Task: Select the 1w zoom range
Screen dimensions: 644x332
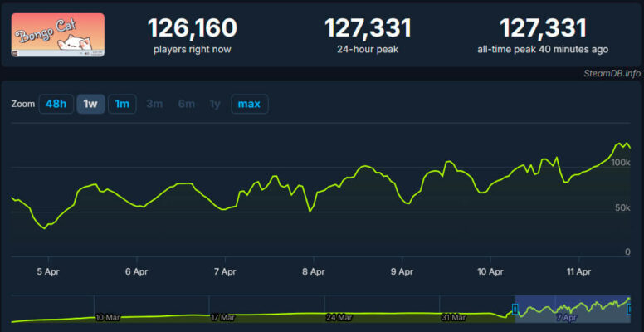Action: click(90, 104)
